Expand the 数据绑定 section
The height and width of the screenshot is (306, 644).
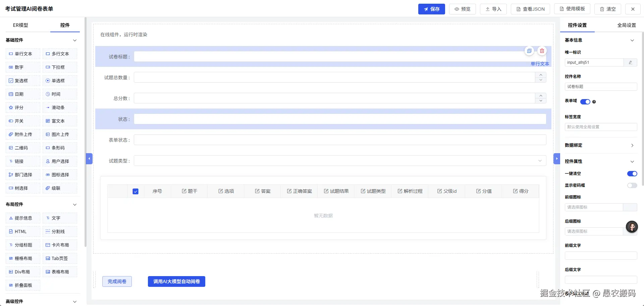click(632, 145)
